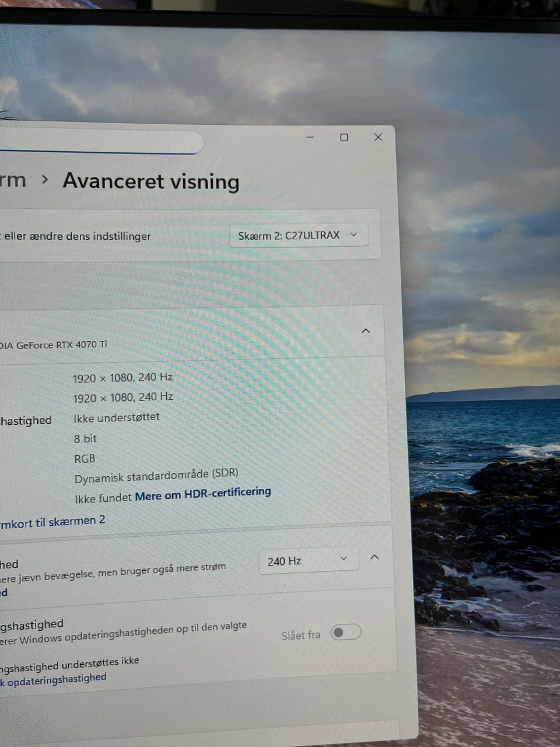560x747 pixels.
Task: Open adapter properties link for skærmen 2
Action: point(52,522)
